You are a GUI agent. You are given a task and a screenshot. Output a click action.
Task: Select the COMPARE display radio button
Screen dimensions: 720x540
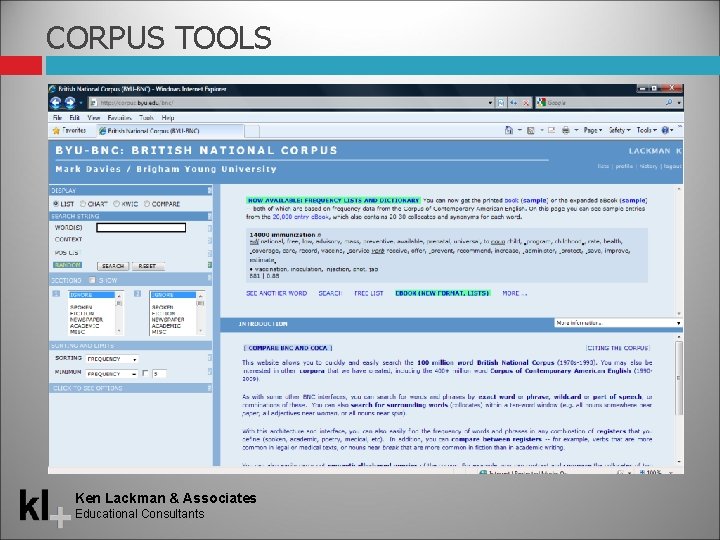coord(147,204)
